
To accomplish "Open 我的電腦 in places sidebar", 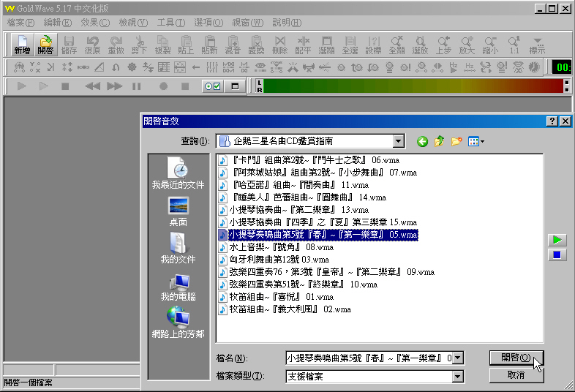I will [178, 286].
